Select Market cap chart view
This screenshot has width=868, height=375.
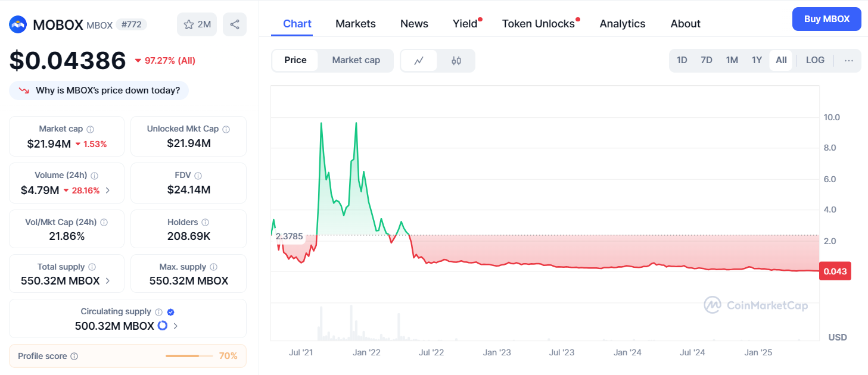click(356, 60)
